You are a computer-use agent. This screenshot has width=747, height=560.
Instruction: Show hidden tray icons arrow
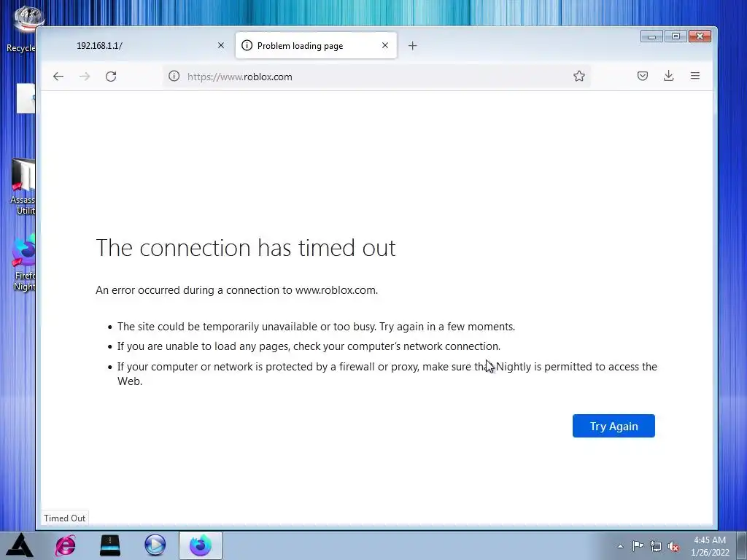coord(620,546)
